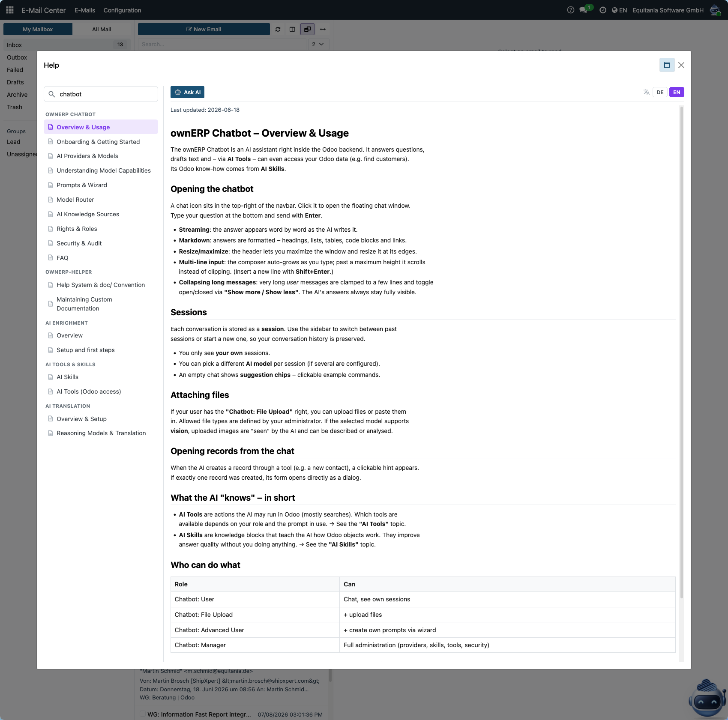
Task: Open the apps grid menu icon
Action: pyautogui.click(x=10, y=10)
